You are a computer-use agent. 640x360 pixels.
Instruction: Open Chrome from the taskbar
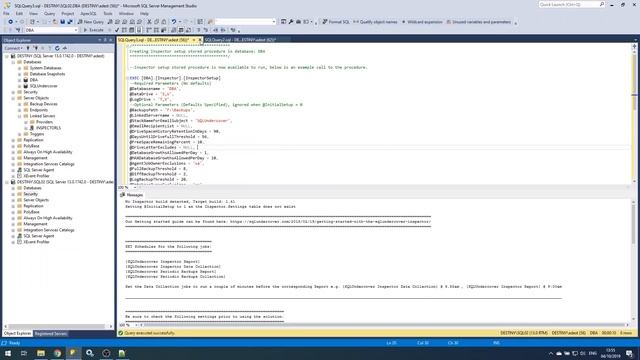pyautogui.click(x=57, y=353)
